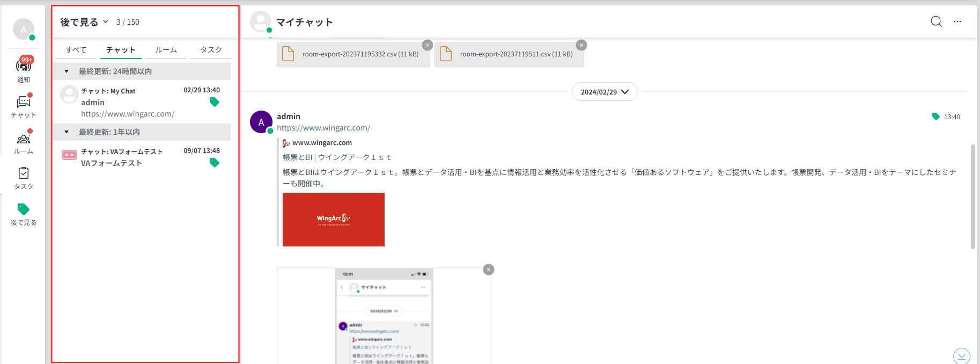The height and width of the screenshot is (364, 980).
Task: Open the タスク sidebar section
Action: coord(24,178)
